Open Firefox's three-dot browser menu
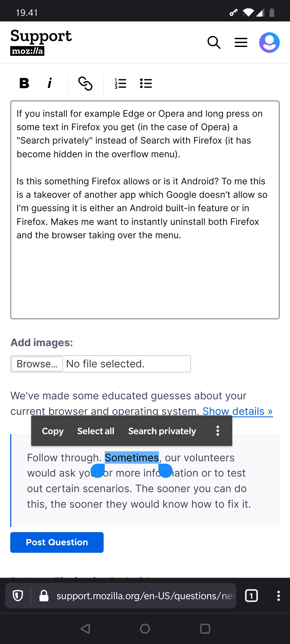The height and width of the screenshot is (644, 290). point(278,596)
